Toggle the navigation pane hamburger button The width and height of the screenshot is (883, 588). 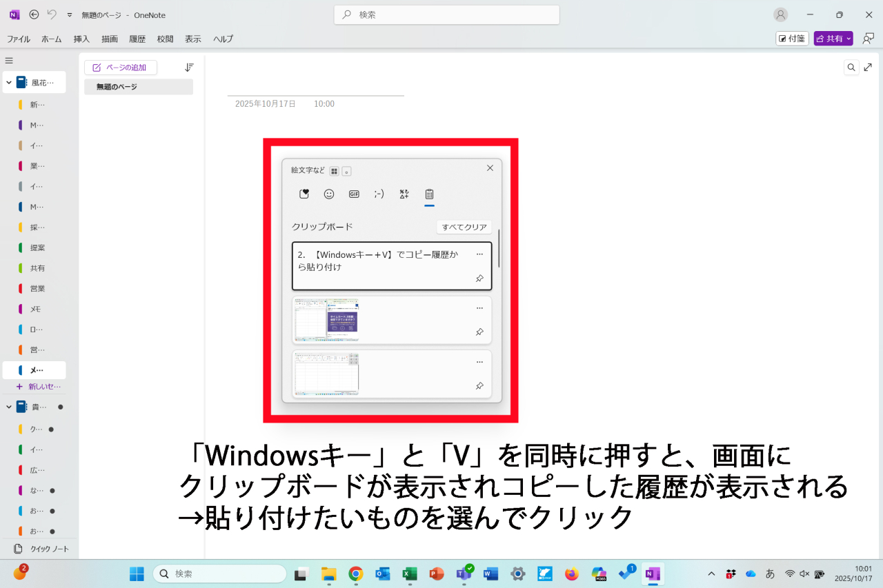(x=9, y=61)
